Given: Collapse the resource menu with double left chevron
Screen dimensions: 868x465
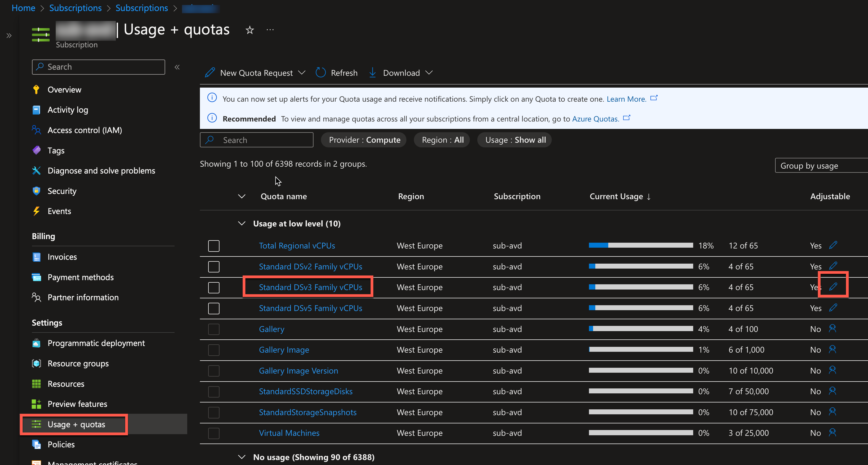Looking at the screenshot, I should point(177,67).
